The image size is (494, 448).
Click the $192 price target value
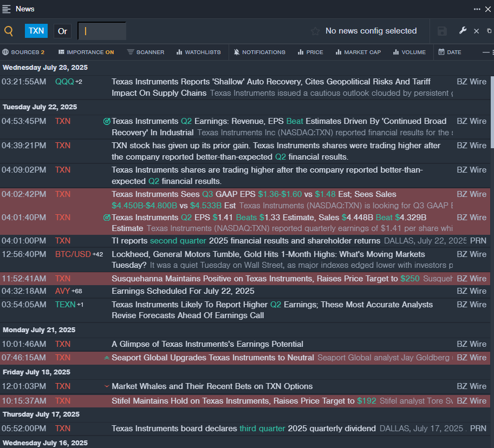(x=366, y=401)
